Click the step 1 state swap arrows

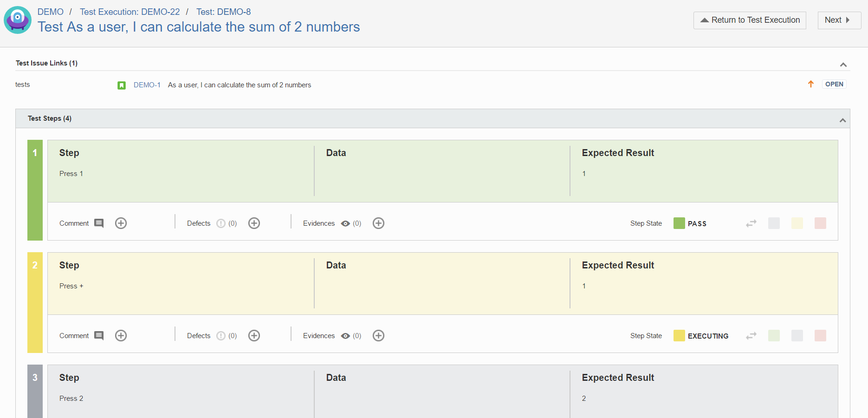[751, 223]
